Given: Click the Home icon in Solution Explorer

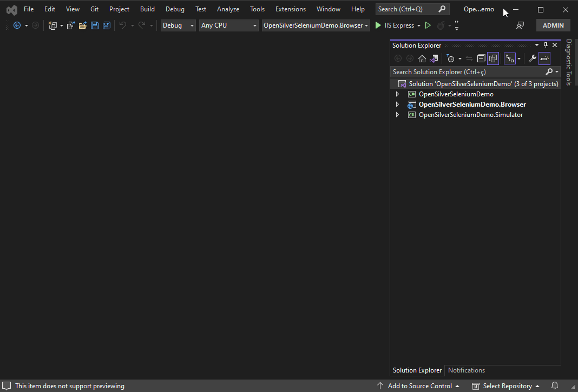Looking at the screenshot, I should tap(422, 58).
